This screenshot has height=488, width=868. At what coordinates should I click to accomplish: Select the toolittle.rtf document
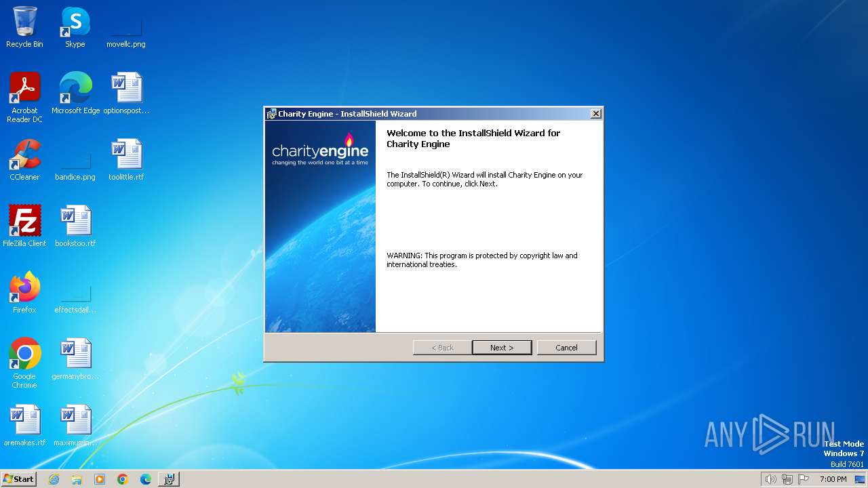tap(126, 159)
